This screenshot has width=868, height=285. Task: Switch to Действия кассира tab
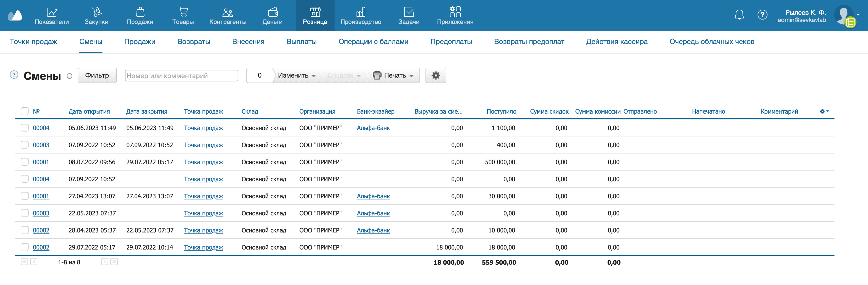[x=616, y=42]
